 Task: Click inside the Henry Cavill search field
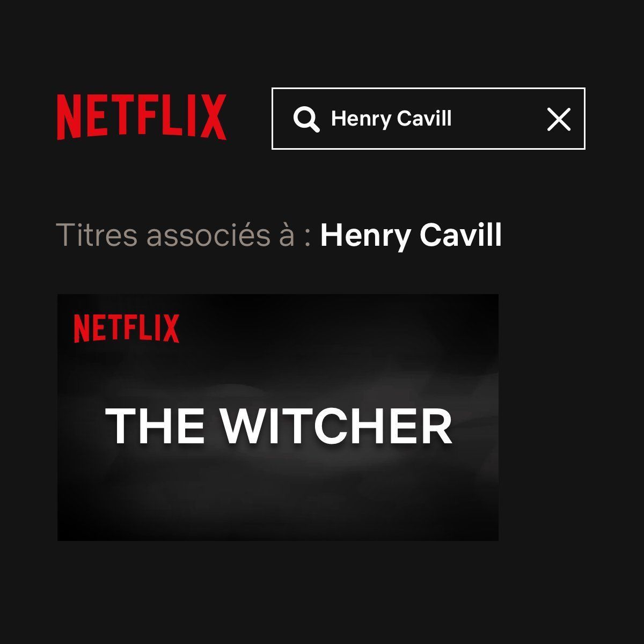(x=428, y=119)
